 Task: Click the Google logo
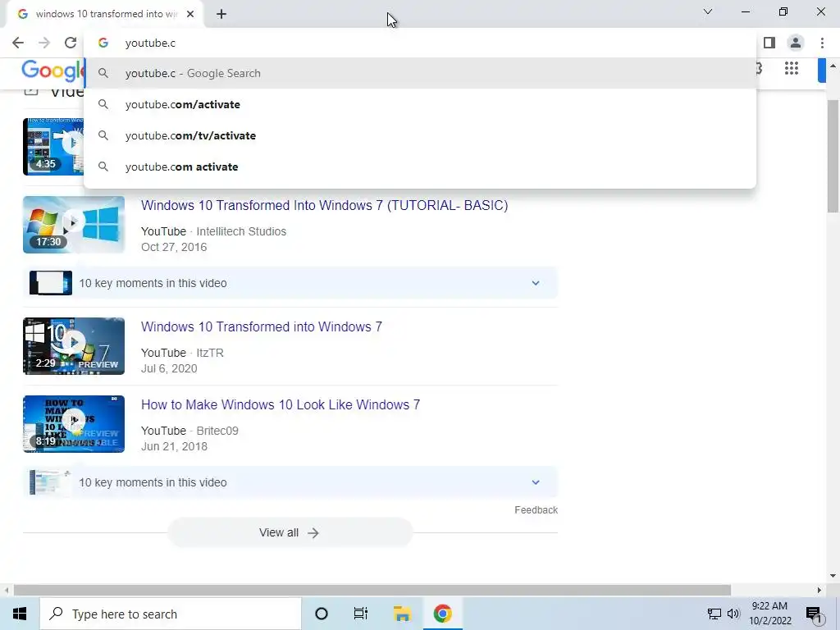tap(52, 71)
